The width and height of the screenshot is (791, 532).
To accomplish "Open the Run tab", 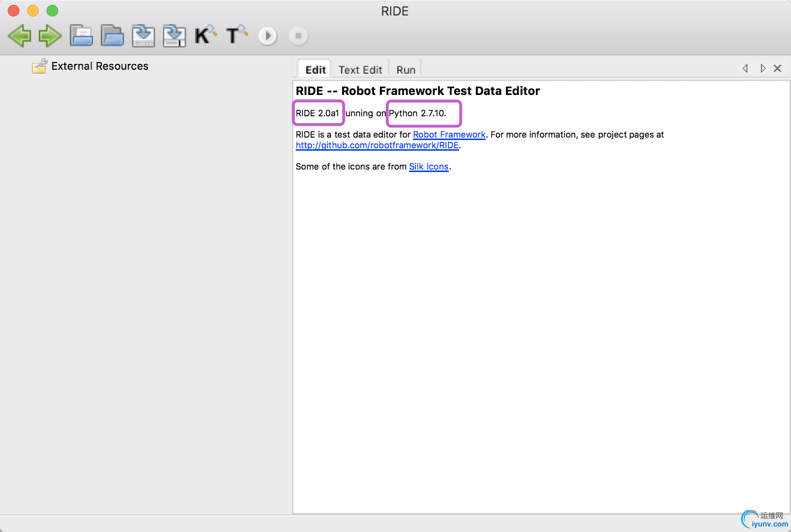I will coord(406,70).
